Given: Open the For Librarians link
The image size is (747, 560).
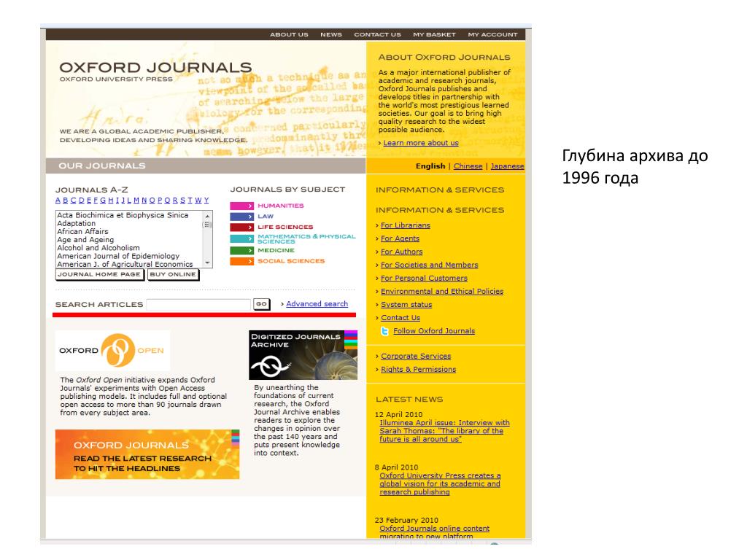Looking at the screenshot, I should pyautogui.click(x=406, y=225).
